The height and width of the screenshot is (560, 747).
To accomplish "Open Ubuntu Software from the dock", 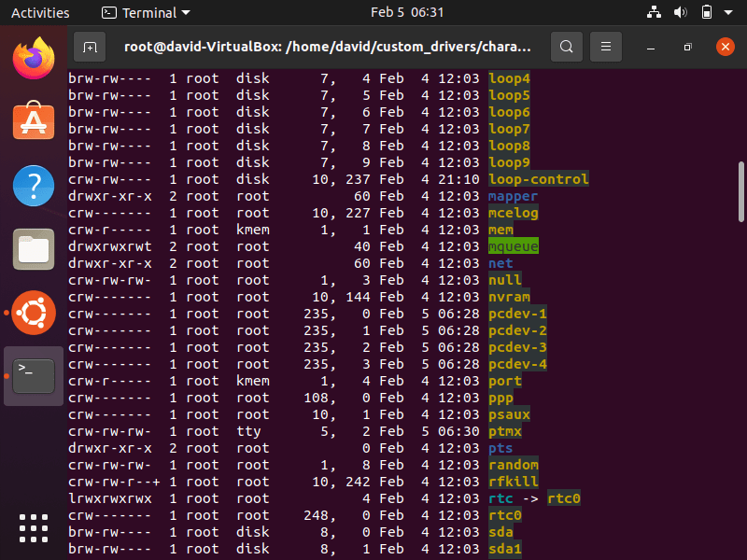I will point(34,122).
